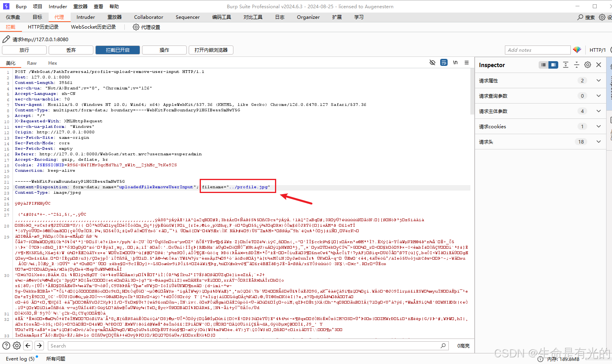Image resolution: width=612 pixels, height=364 pixels.
Task: Open message editor hamburger menu
Action: pyautogui.click(x=466, y=63)
